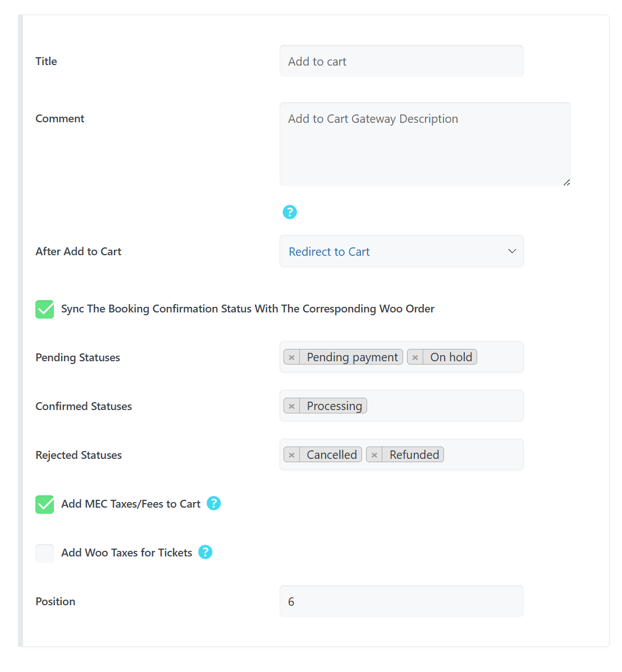
Task: View help for Add MEC Taxes/Fees option
Action: point(214,504)
